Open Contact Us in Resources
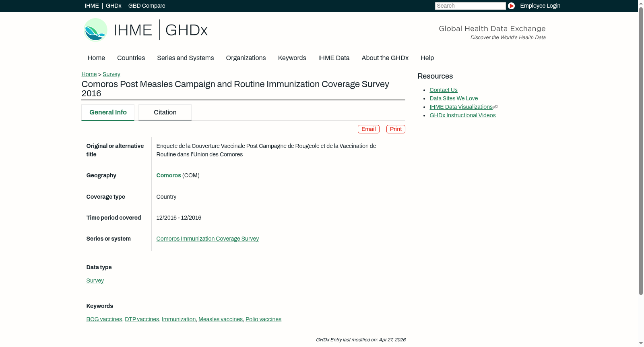Viewport: 644px width, 347px height. click(444, 90)
